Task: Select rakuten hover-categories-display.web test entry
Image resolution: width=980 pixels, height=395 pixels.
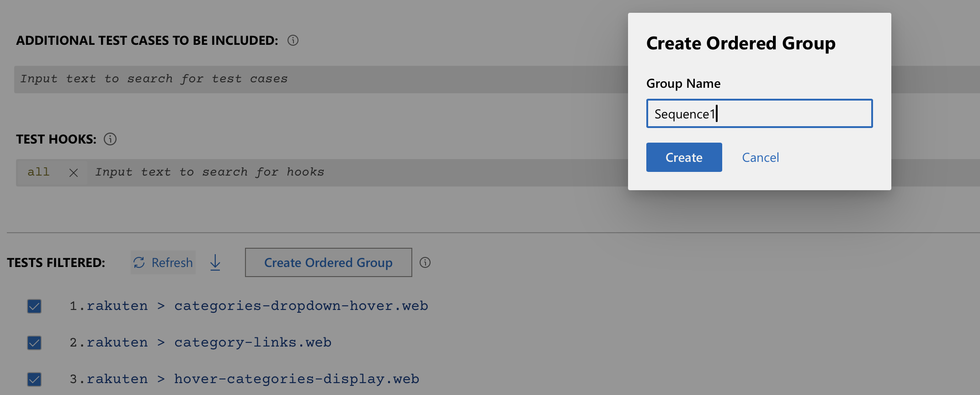Action: (x=244, y=379)
